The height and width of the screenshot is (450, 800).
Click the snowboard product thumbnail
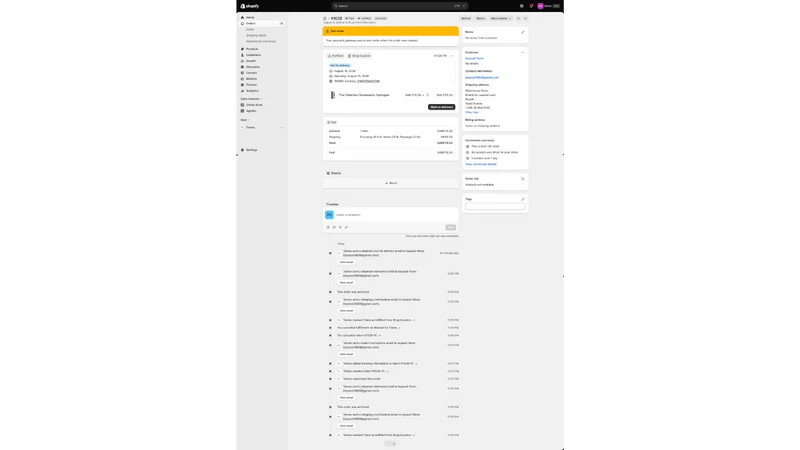tap(333, 95)
